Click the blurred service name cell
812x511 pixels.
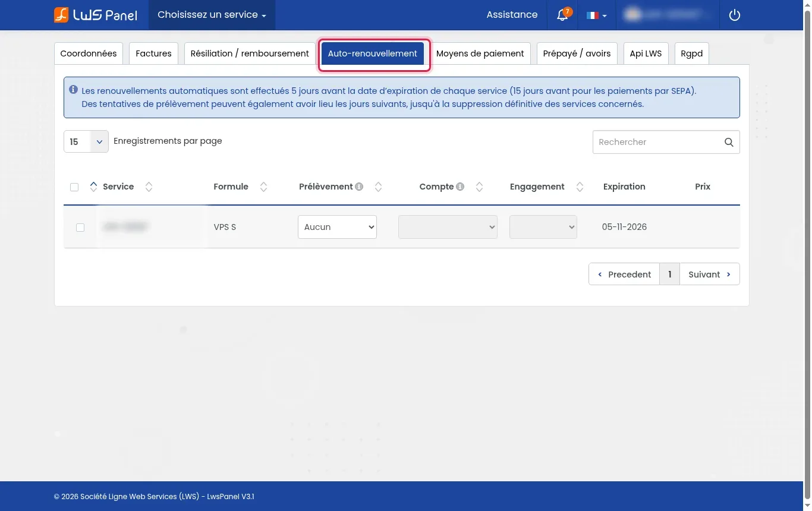125,226
